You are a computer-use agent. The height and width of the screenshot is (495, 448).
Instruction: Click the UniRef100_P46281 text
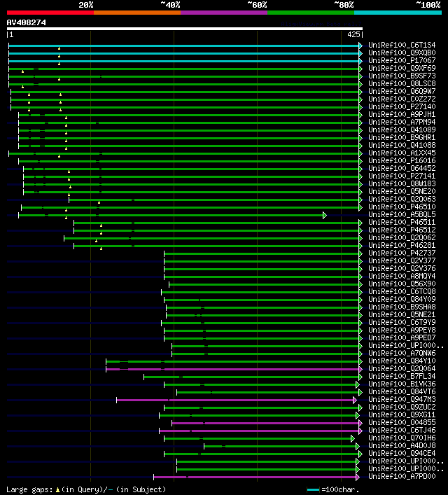pos(402,245)
